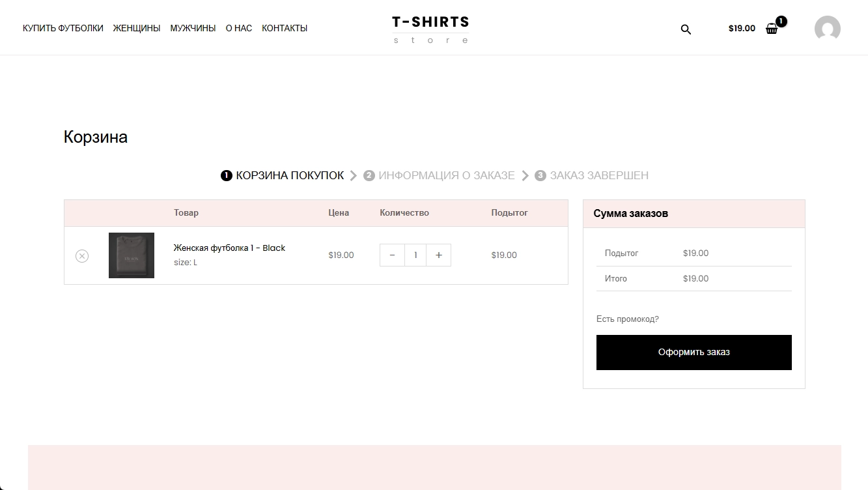Open Купить футболки menu

point(63,28)
